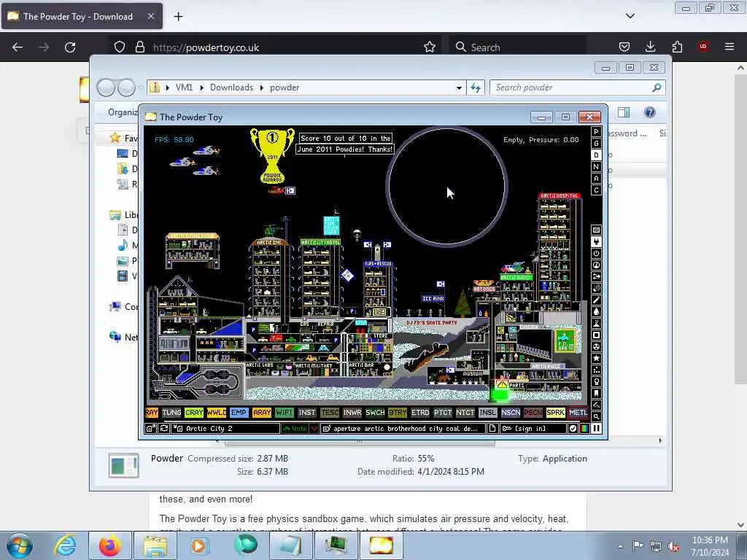Pause or resume the simulation
The image size is (747, 560).
tap(596, 429)
